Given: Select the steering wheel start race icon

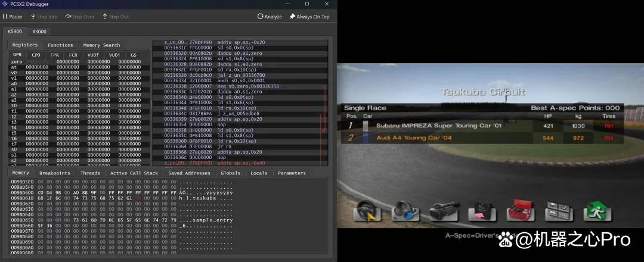Looking at the screenshot, I should click(x=367, y=211).
